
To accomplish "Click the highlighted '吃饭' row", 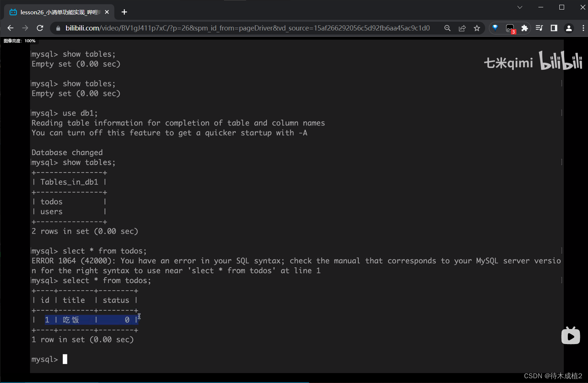I will (x=91, y=320).
